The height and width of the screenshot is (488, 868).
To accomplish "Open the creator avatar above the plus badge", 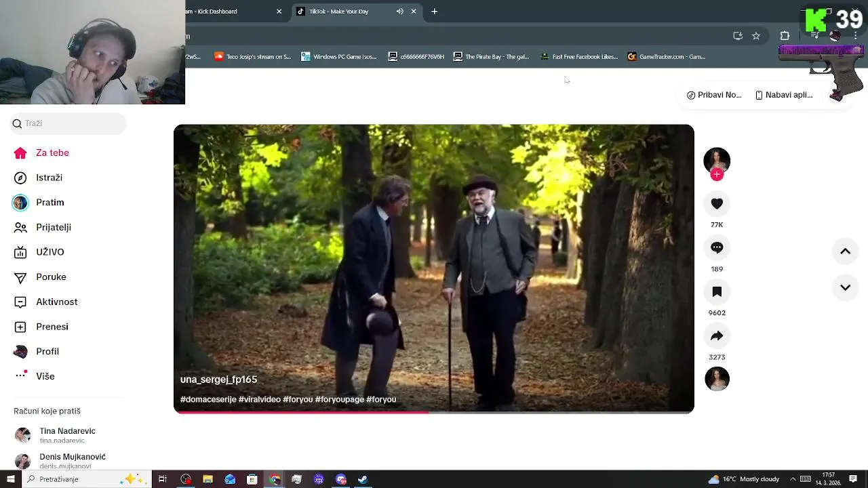I will coord(717,160).
